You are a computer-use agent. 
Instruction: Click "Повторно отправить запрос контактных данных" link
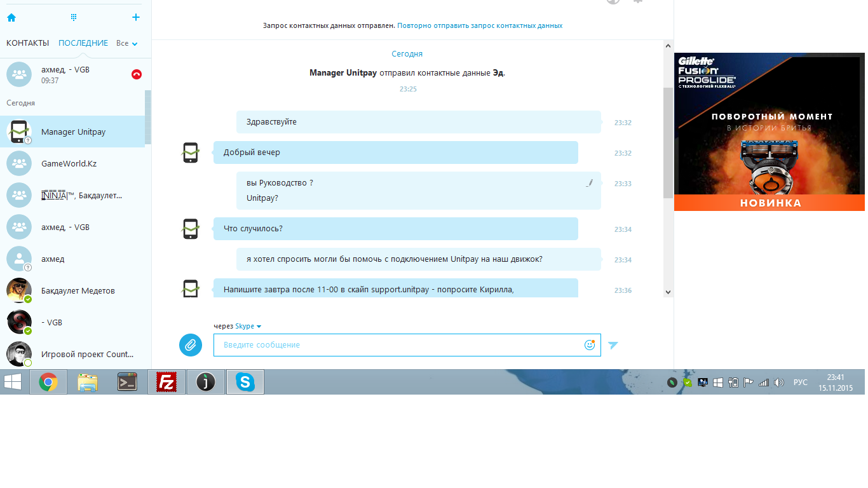coord(480,25)
